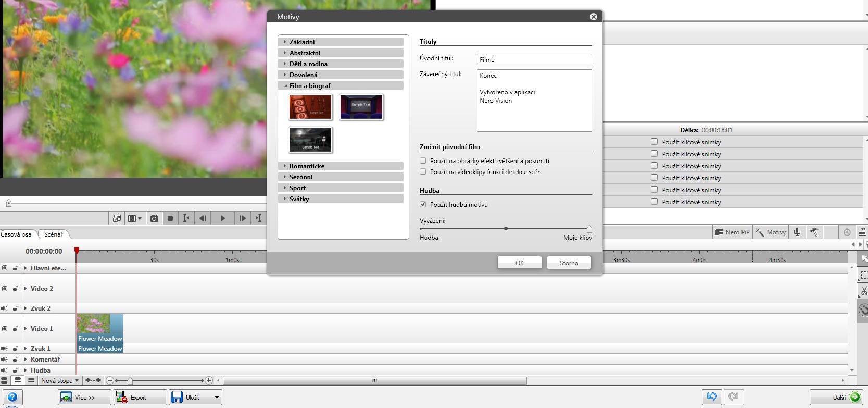Open the Nero PiP toolbar item

(x=732, y=232)
